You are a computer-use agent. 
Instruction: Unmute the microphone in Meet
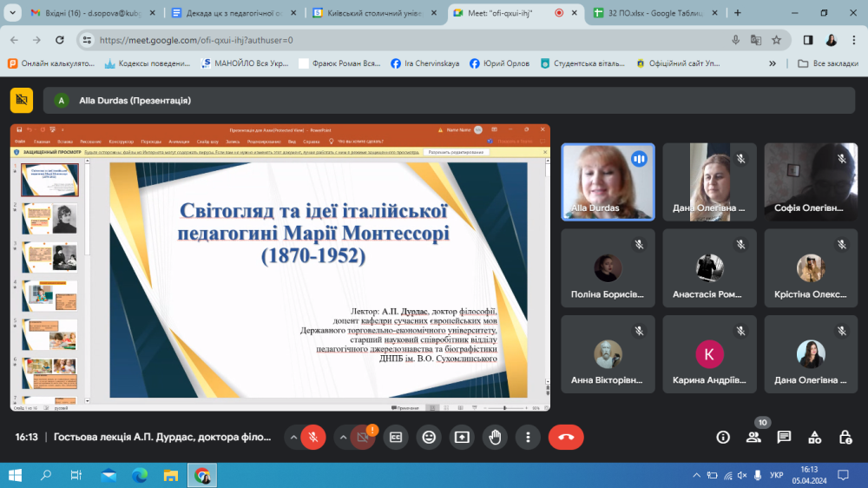tap(313, 437)
